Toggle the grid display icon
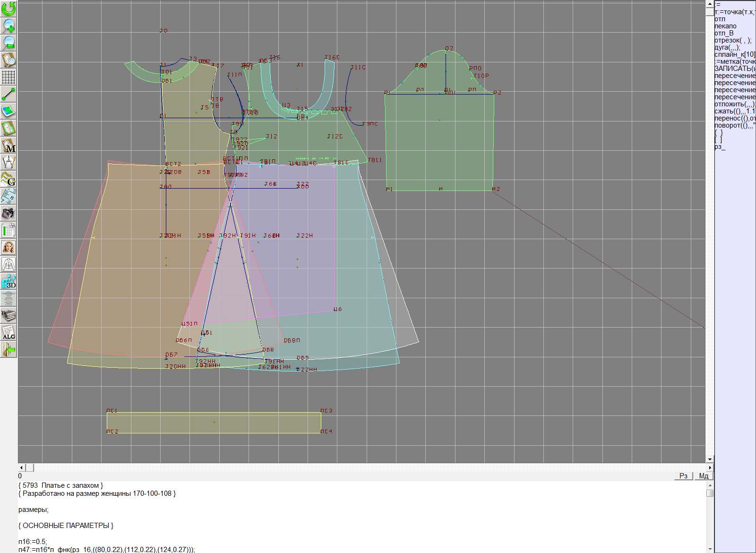This screenshot has height=553, width=756. pos(9,77)
